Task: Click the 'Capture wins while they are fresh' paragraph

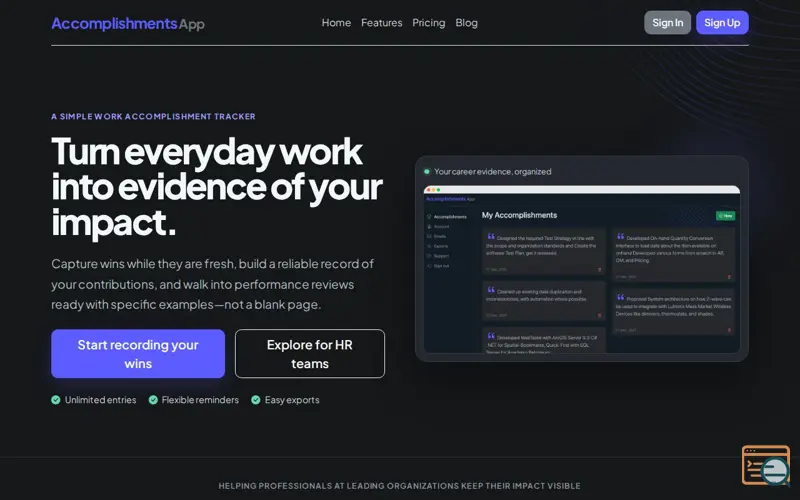Action: 213,284
